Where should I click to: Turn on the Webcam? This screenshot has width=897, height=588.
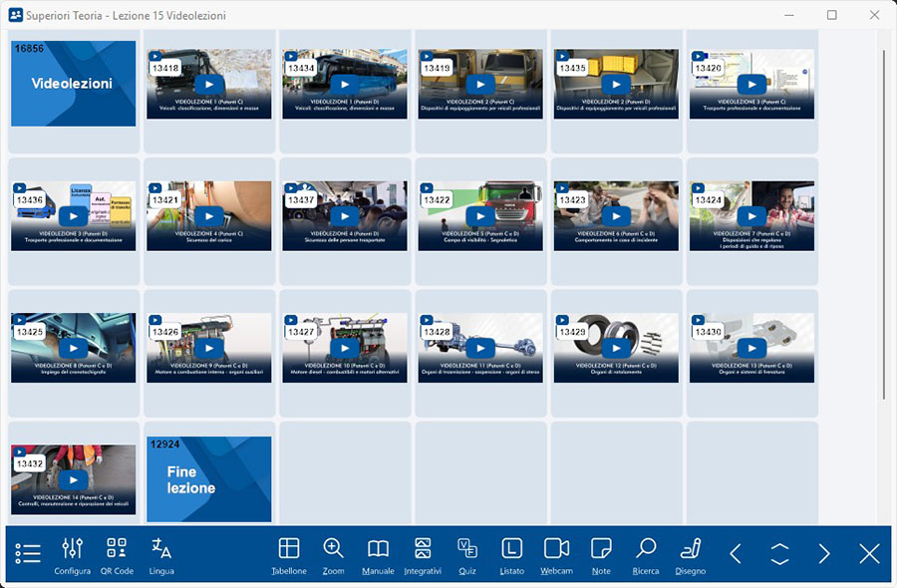[556, 554]
